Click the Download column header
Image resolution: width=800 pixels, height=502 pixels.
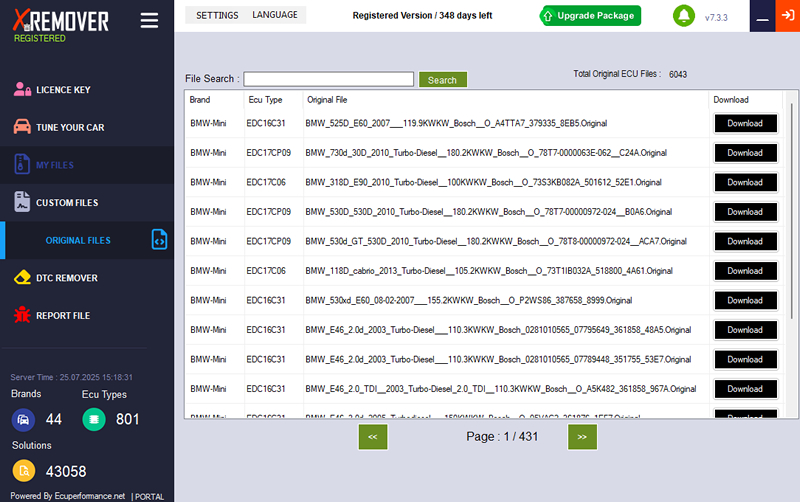pyautogui.click(x=731, y=100)
